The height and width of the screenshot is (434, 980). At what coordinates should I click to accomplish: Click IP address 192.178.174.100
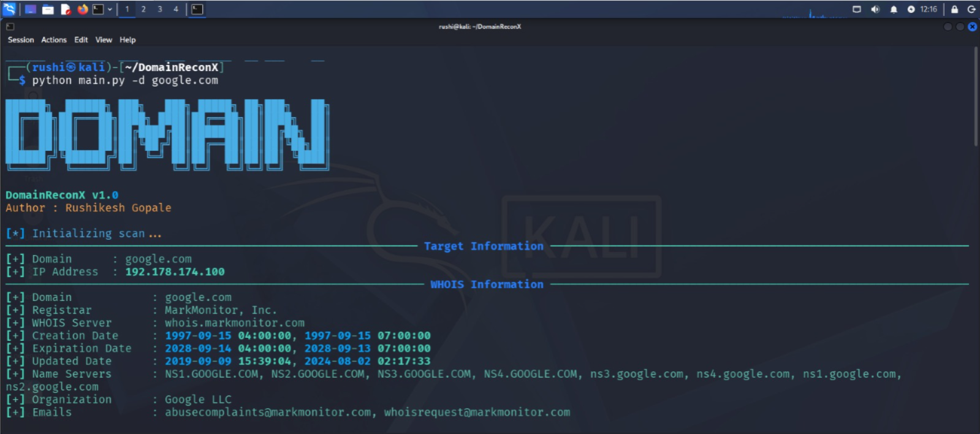pyautogui.click(x=175, y=272)
